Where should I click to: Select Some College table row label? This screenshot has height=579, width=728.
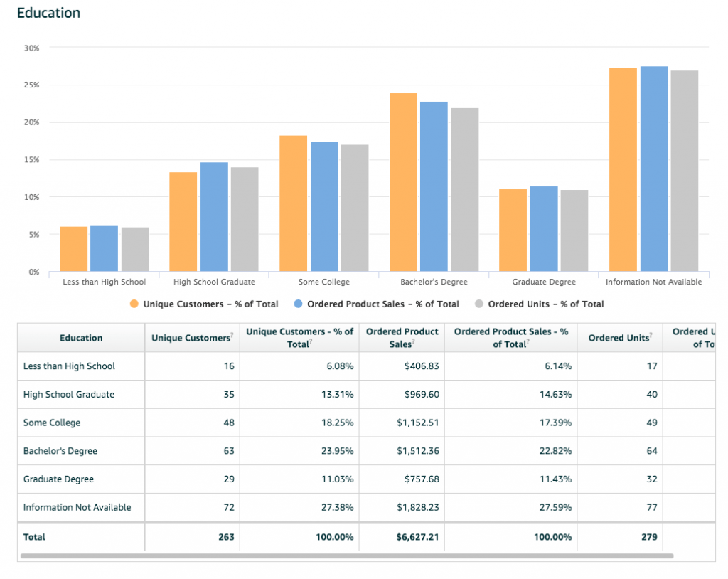pyautogui.click(x=52, y=423)
